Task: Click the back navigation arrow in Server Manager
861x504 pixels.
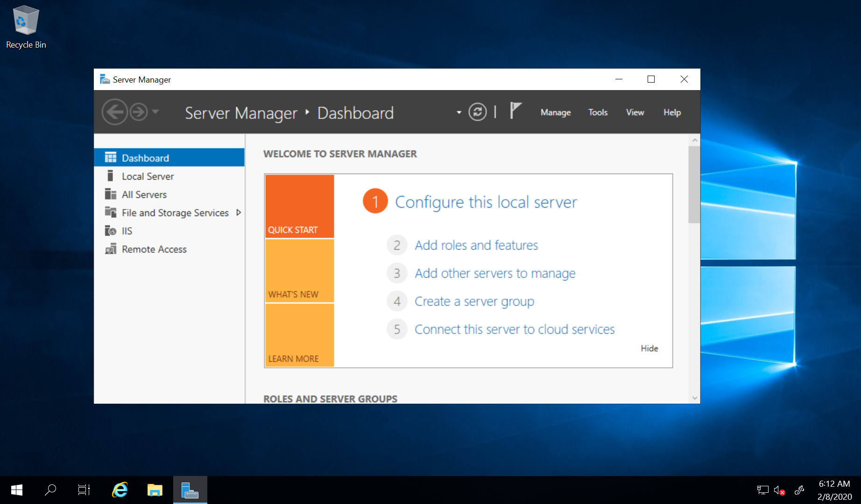Action: [114, 112]
